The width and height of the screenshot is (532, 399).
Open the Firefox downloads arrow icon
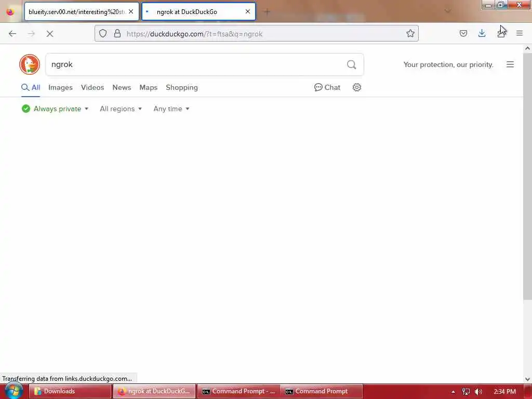[x=482, y=33]
